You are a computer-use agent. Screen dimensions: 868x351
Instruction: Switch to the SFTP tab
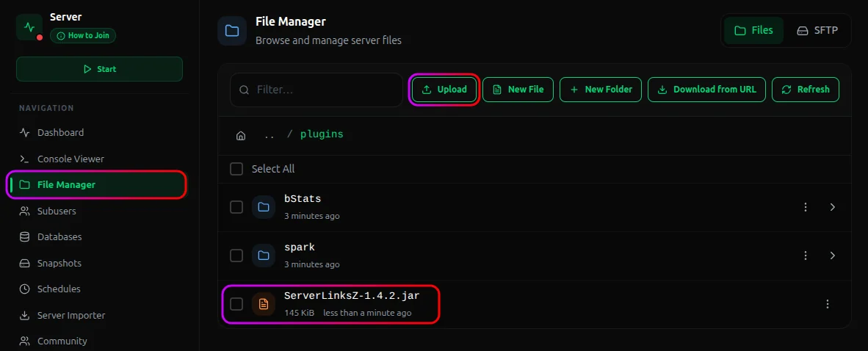(817, 30)
